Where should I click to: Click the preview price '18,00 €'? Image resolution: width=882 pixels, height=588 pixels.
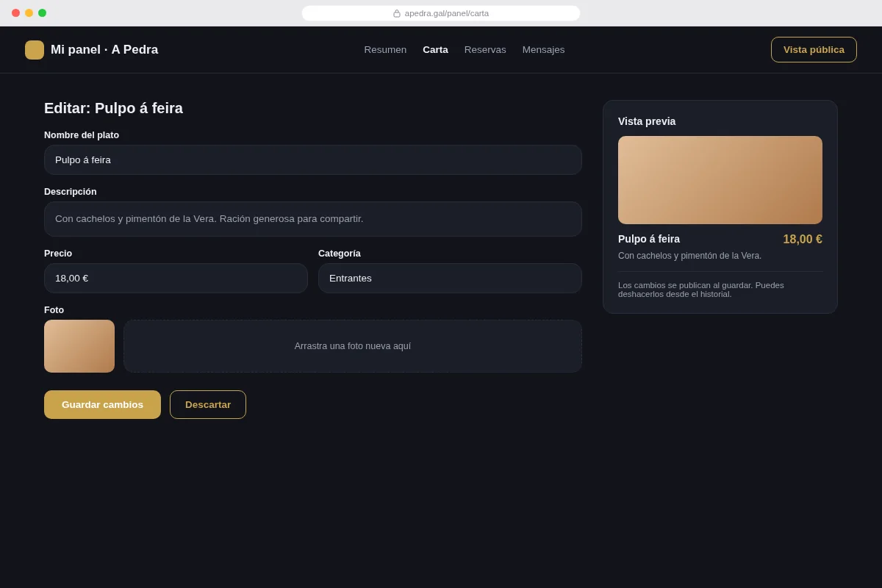point(803,240)
